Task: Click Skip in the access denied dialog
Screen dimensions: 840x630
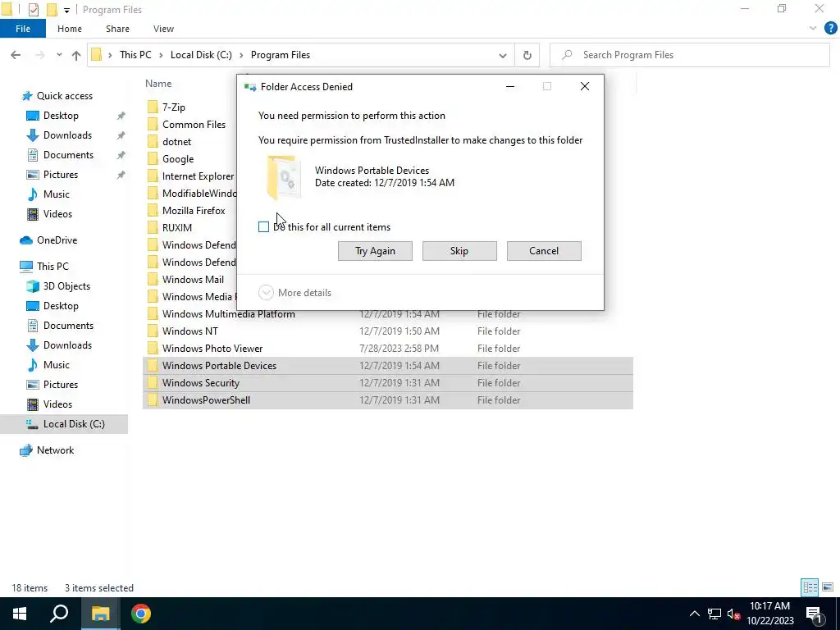Action: (x=459, y=251)
